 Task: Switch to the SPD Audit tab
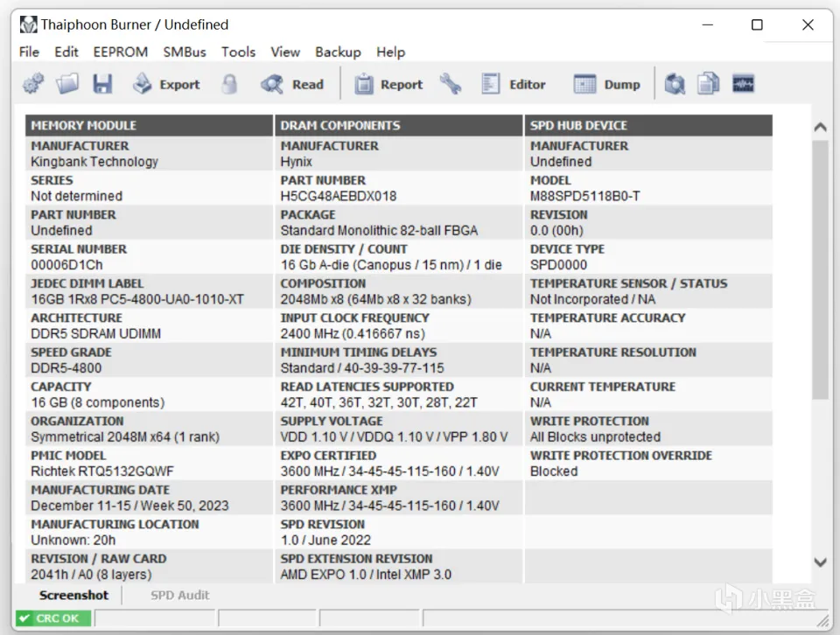click(x=179, y=595)
